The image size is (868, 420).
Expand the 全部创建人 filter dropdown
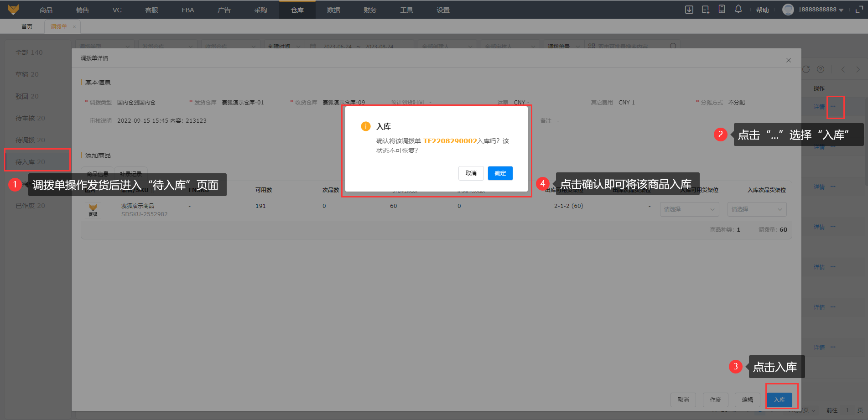[447, 46]
